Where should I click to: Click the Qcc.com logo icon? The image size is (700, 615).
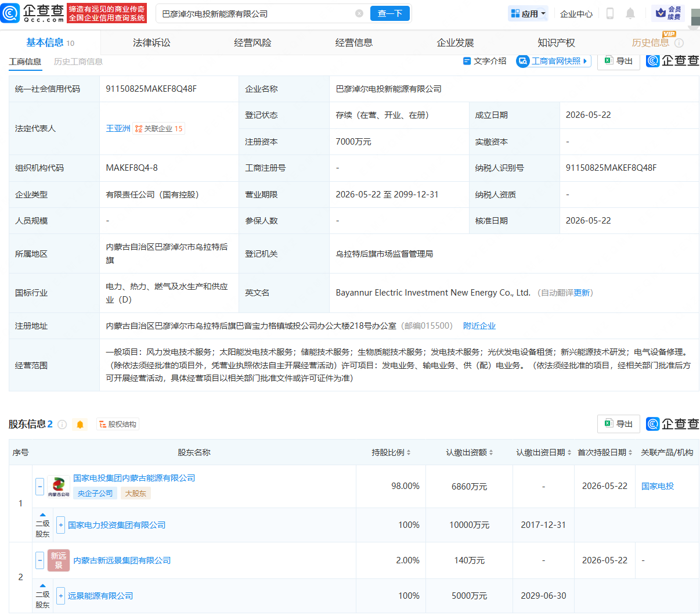10,13
